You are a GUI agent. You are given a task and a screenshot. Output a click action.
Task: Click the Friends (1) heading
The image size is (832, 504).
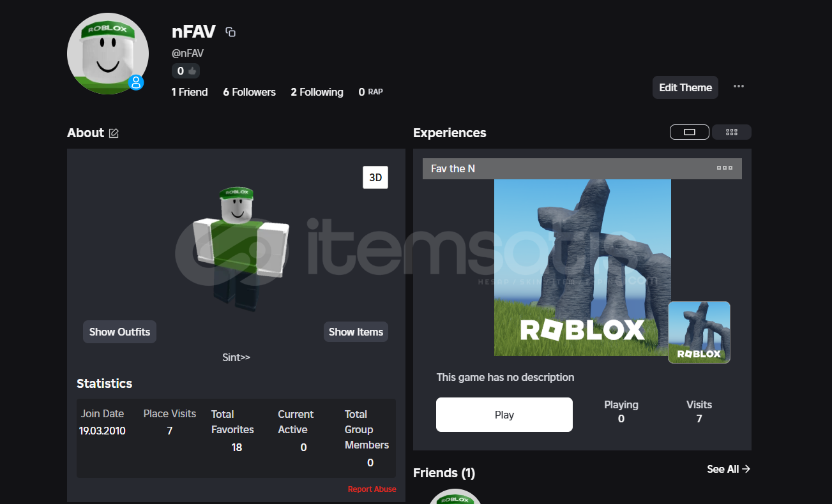pos(444,473)
